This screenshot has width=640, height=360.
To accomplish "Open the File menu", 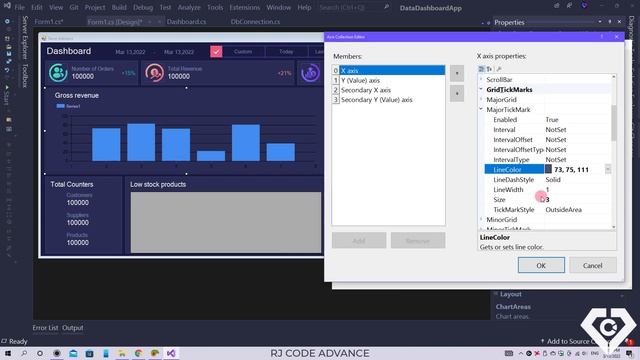I will point(20,7).
